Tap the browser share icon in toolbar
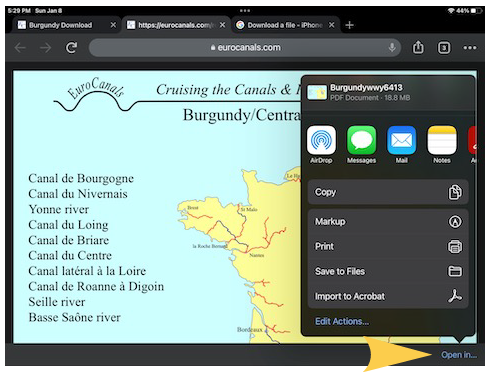The height and width of the screenshot is (377, 491). [418, 48]
